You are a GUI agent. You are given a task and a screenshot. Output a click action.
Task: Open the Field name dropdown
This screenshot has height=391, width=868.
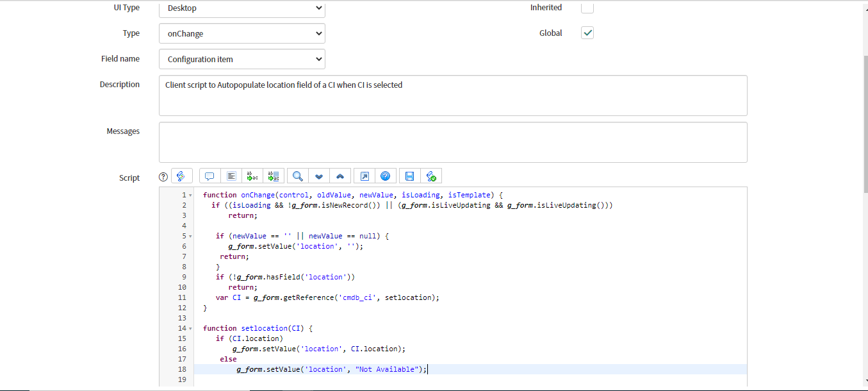click(242, 59)
